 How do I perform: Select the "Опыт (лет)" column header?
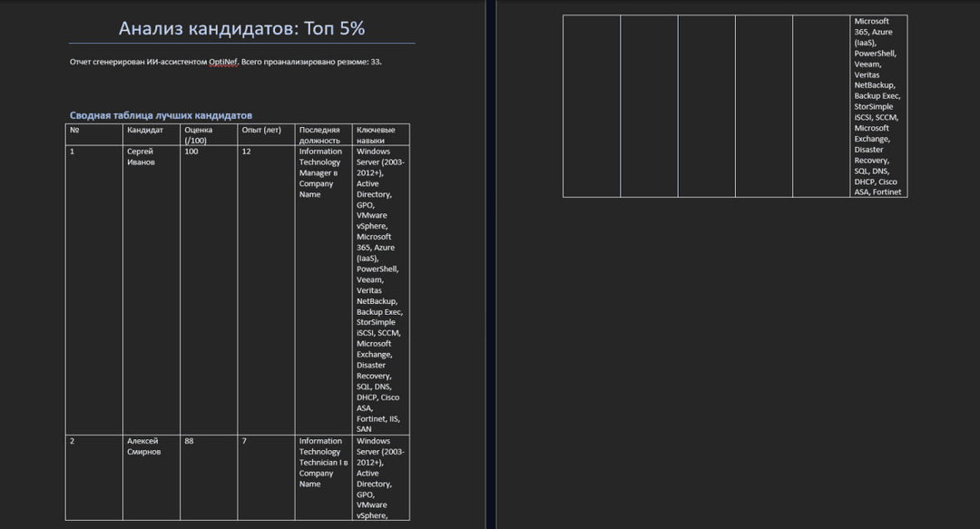pyautogui.click(x=261, y=131)
